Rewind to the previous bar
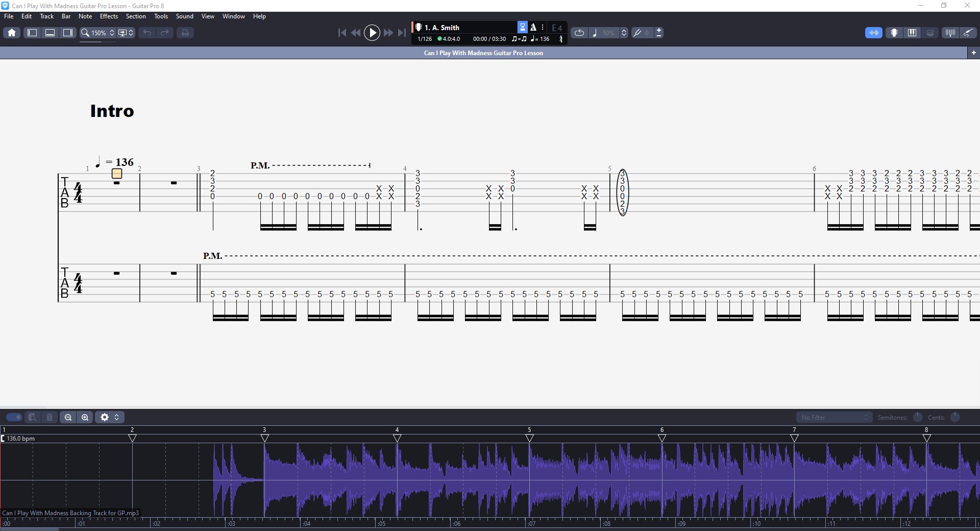 coord(356,33)
